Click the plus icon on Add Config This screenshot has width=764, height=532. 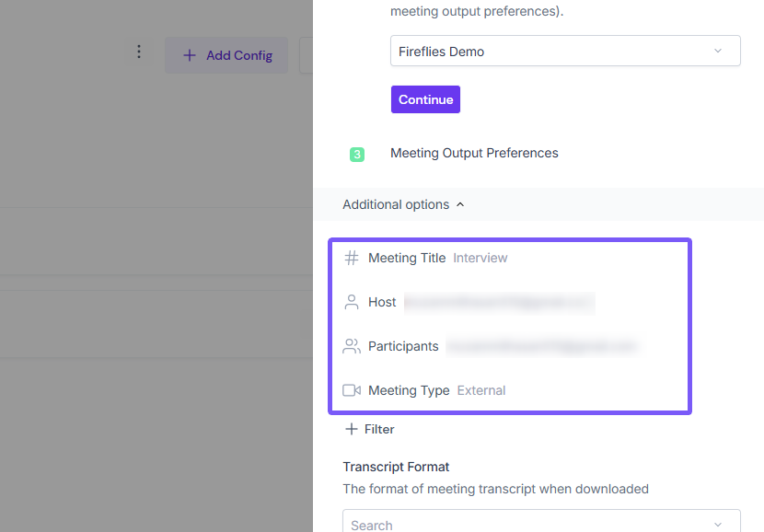[x=190, y=55]
